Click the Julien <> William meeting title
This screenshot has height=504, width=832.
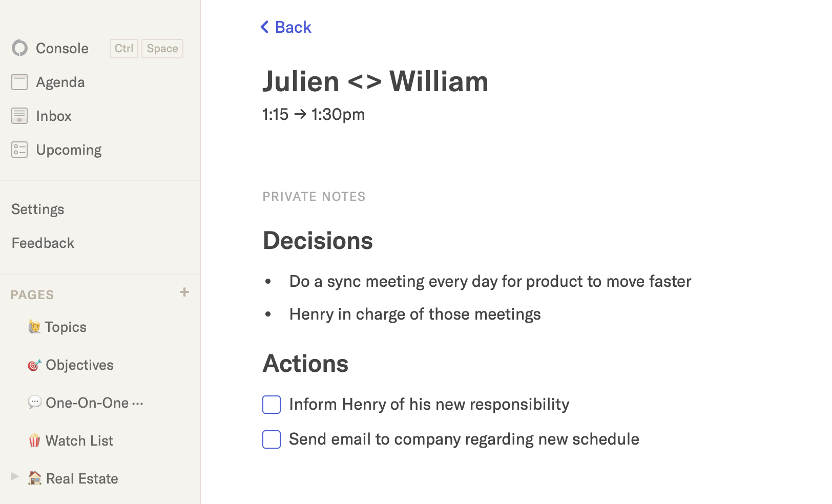click(x=376, y=81)
